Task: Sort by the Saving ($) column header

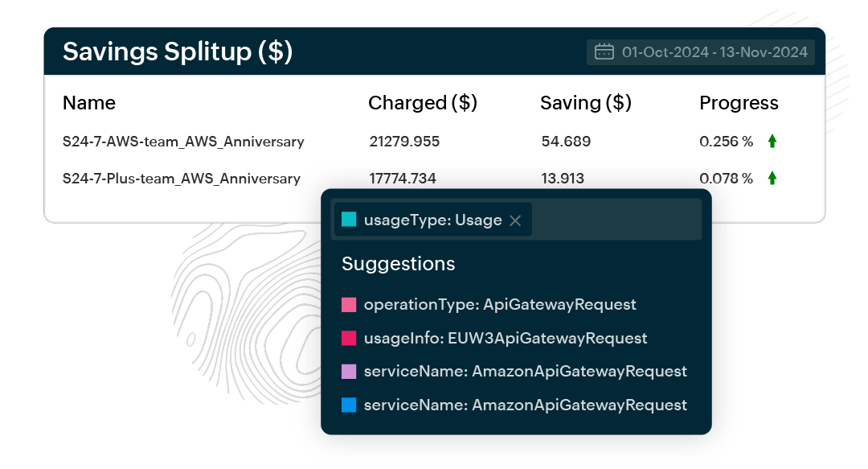Action: (585, 103)
